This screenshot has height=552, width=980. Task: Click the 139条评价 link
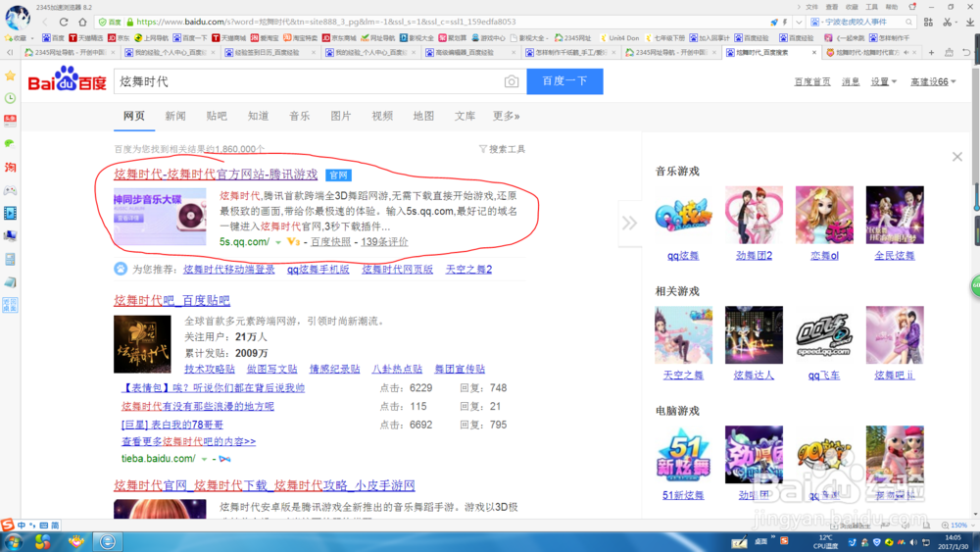[x=384, y=242]
